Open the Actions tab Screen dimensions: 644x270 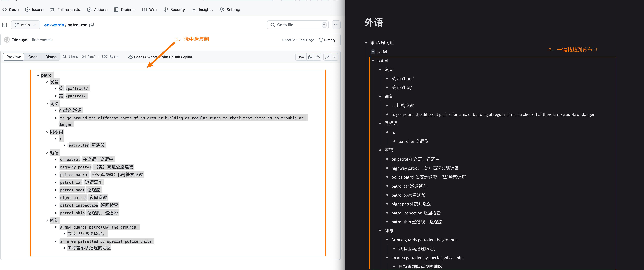[97, 10]
